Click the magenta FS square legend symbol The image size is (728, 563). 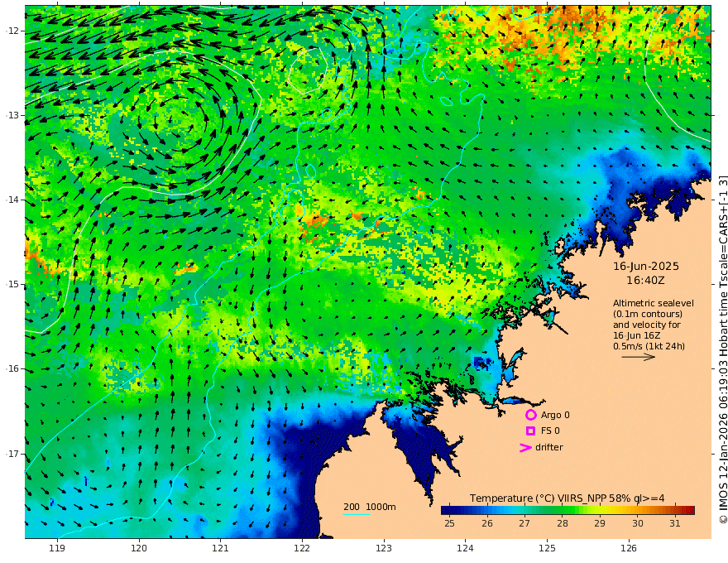[x=530, y=431]
